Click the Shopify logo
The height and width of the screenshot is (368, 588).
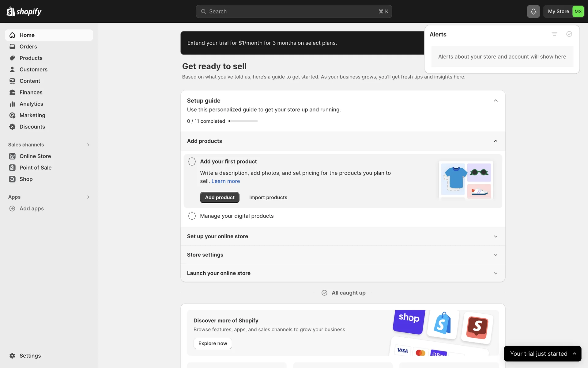[x=24, y=12]
